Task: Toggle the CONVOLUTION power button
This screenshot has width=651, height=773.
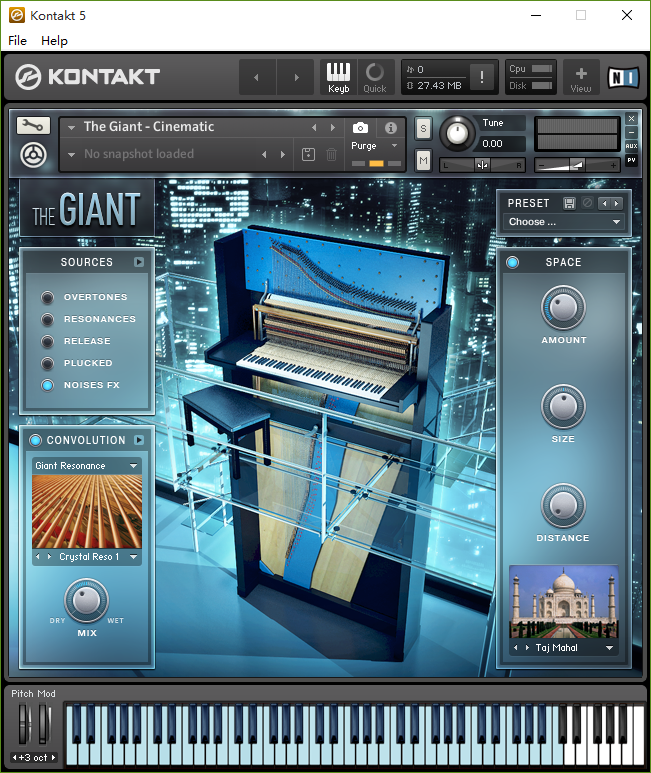Action: tap(35, 440)
